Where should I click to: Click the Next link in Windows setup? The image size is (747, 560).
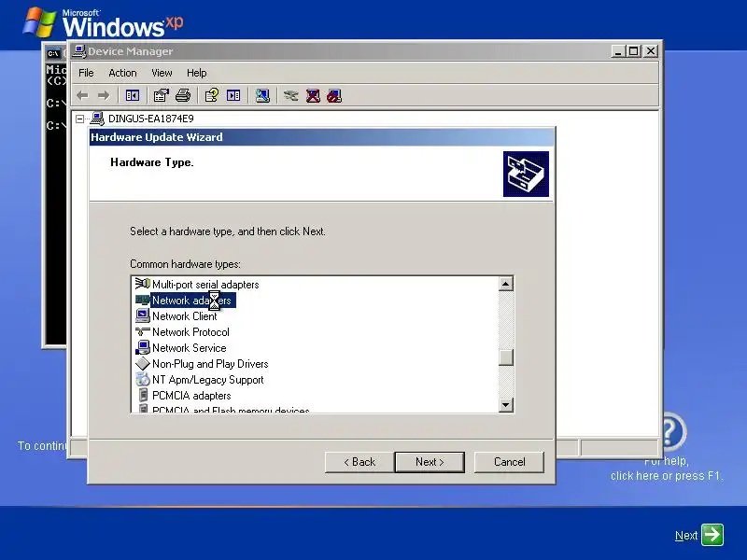[x=686, y=535]
